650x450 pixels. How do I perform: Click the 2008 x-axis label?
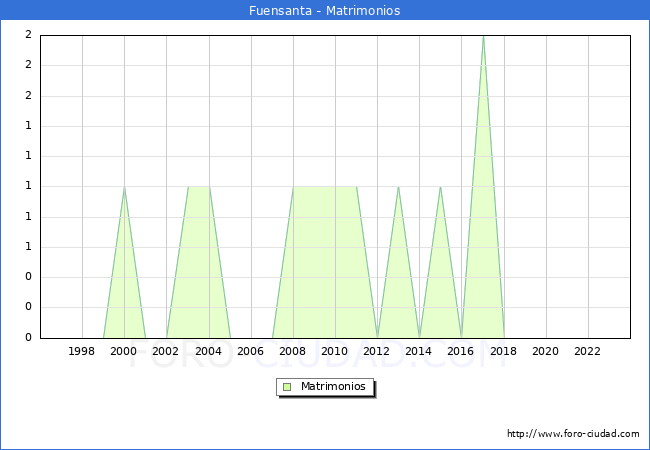point(293,351)
